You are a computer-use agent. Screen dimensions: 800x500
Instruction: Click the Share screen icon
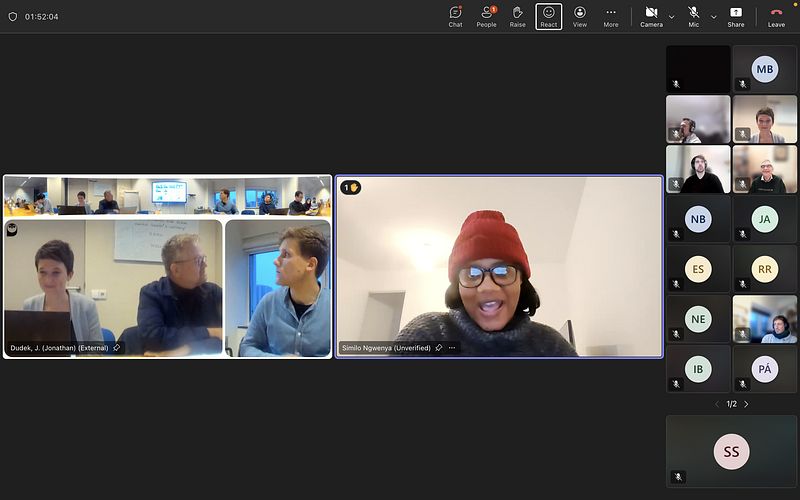pos(735,16)
